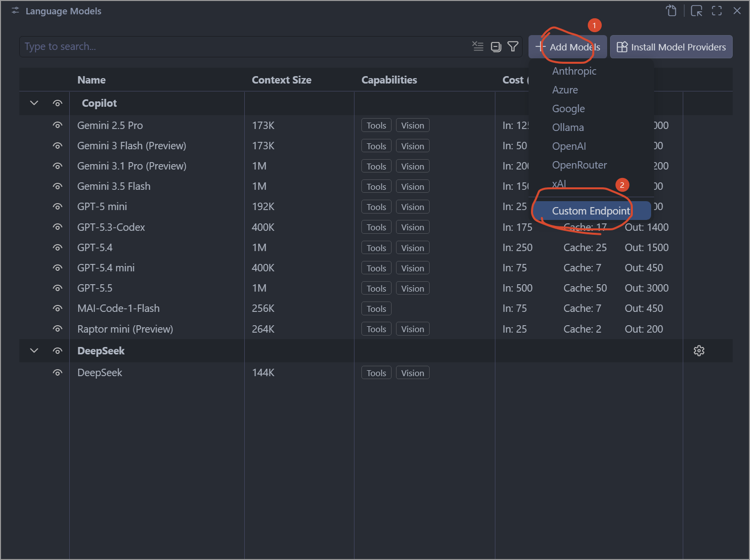Click the Gemini 3.5 Flash model name
This screenshot has height=560, width=750.
click(x=114, y=186)
